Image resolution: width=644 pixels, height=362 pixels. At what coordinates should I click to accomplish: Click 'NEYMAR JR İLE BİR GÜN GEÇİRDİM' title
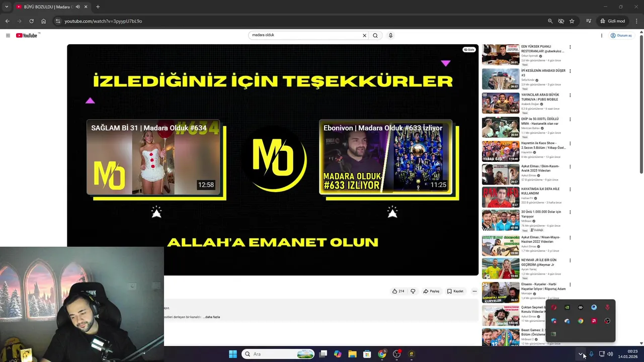click(x=539, y=262)
